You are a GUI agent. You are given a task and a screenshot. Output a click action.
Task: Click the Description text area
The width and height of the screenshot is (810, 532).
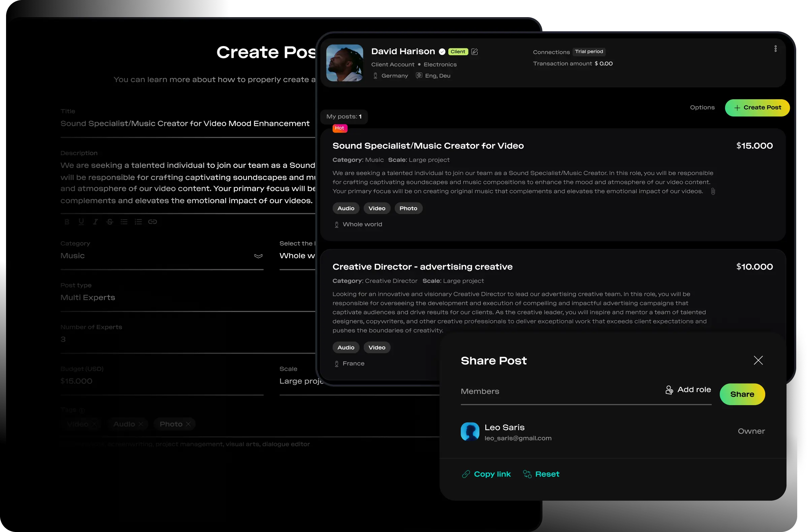(188, 183)
